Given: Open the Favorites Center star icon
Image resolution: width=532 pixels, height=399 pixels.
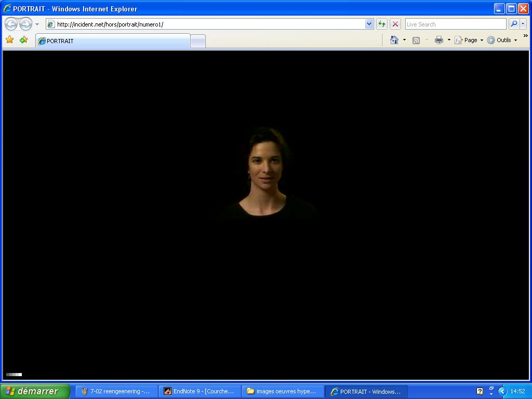Looking at the screenshot, I should point(9,40).
